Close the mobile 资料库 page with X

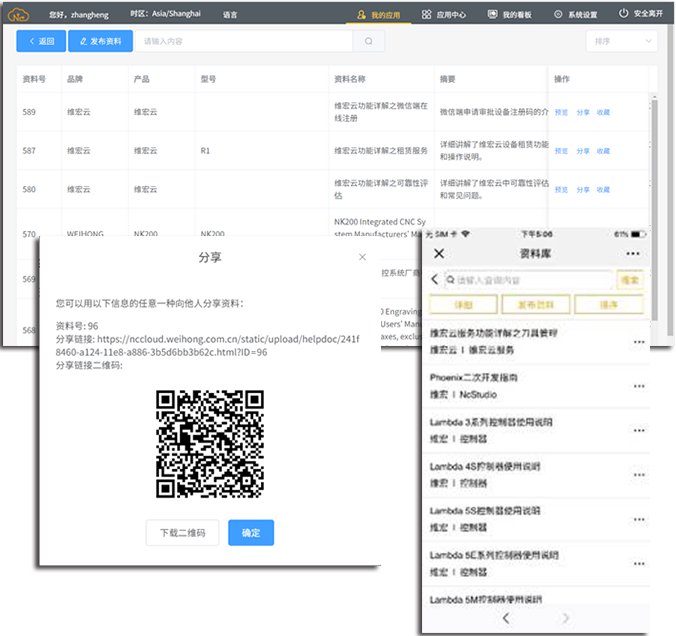tap(439, 253)
